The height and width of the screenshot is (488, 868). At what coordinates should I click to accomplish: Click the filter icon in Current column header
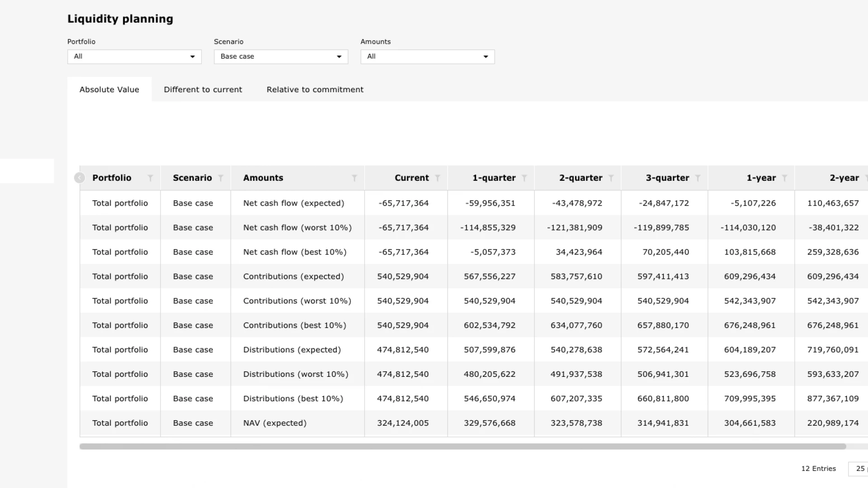click(x=438, y=178)
